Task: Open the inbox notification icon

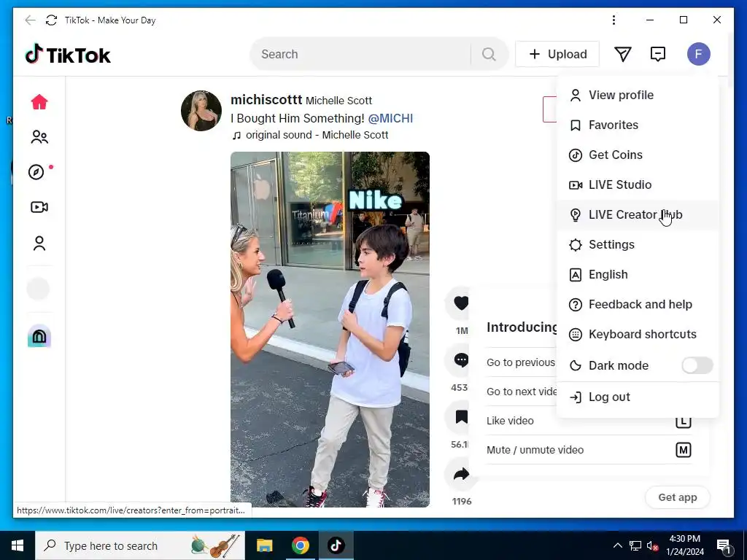Action: [658, 54]
